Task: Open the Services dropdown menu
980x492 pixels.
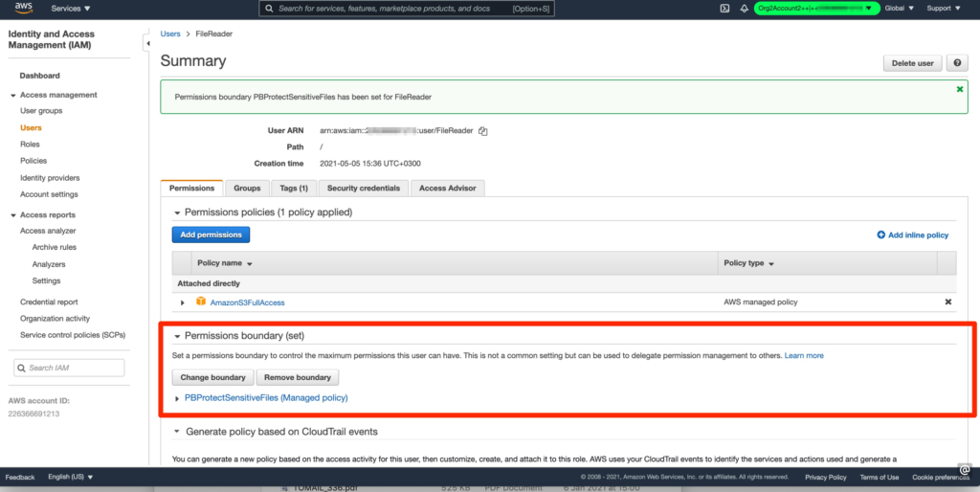Action: [70, 9]
